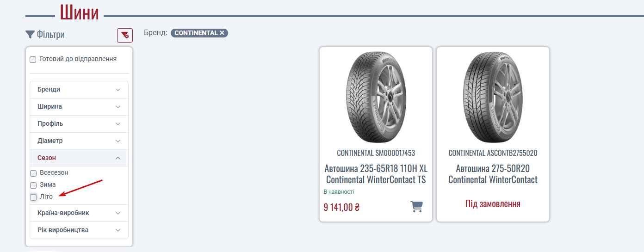Image resolution: width=644 pixels, height=252 pixels.
Task: Open the 275-50R20 tire thumbnail
Action: [493, 97]
